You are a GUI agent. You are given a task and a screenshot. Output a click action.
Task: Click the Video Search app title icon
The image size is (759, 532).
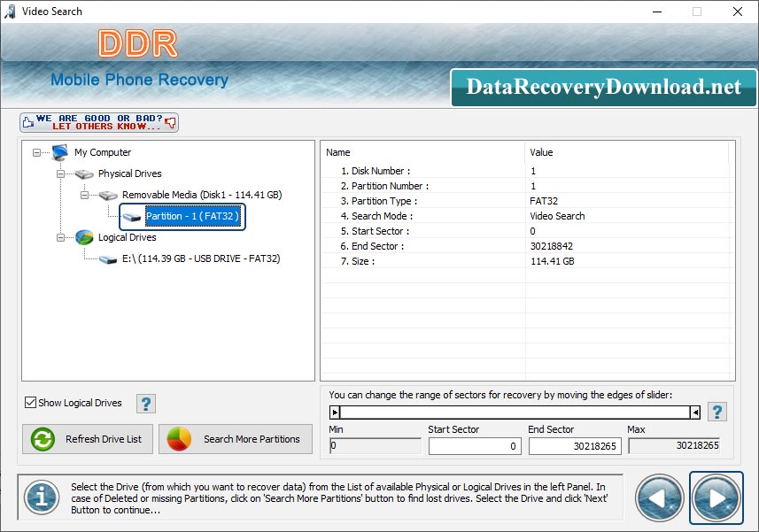pyautogui.click(x=10, y=12)
